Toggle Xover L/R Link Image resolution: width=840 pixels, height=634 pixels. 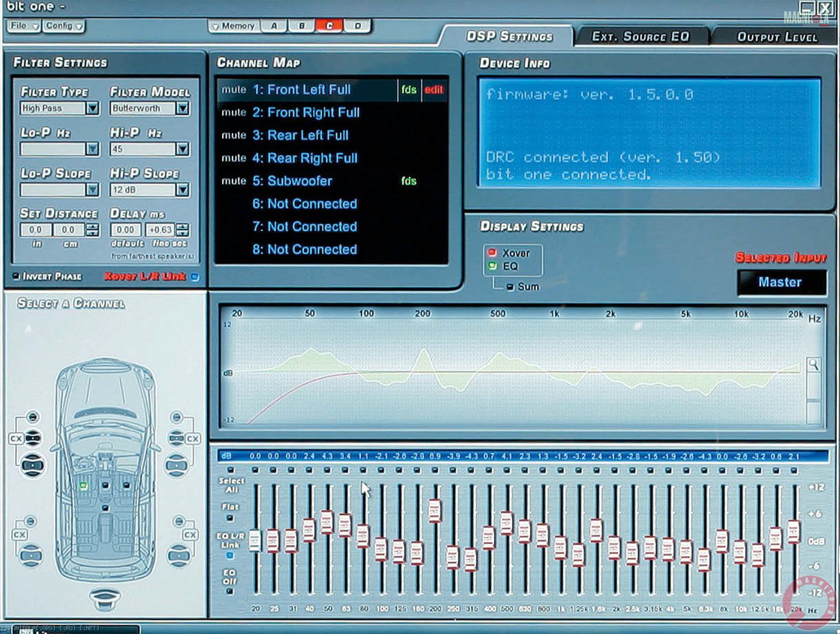(x=195, y=277)
